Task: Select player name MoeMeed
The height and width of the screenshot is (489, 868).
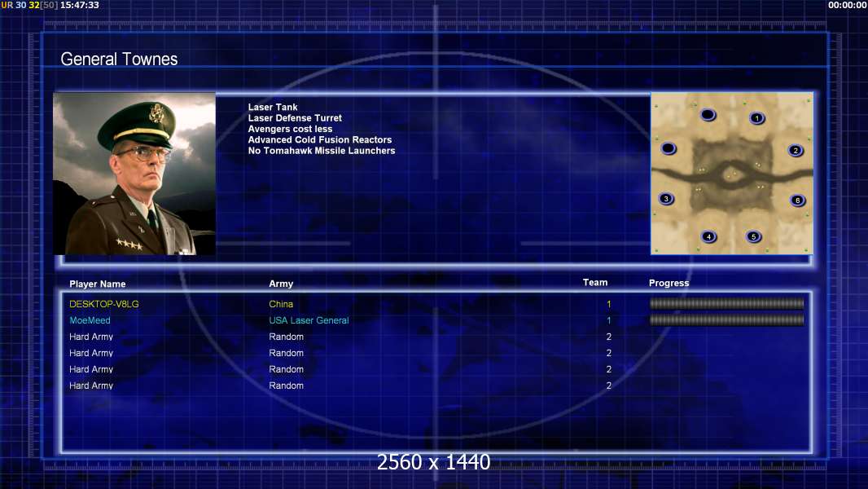Action: (x=90, y=320)
